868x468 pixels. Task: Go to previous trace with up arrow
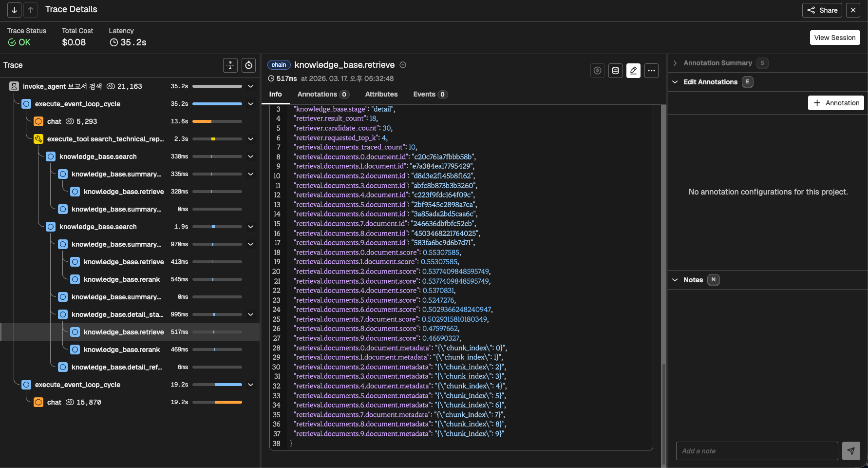tap(30, 10)
